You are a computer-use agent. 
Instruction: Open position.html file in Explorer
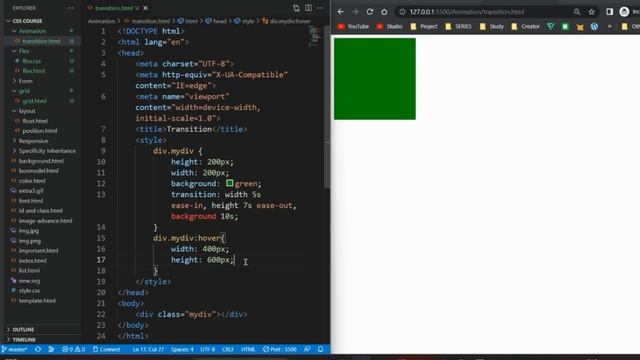pos(40,131)
